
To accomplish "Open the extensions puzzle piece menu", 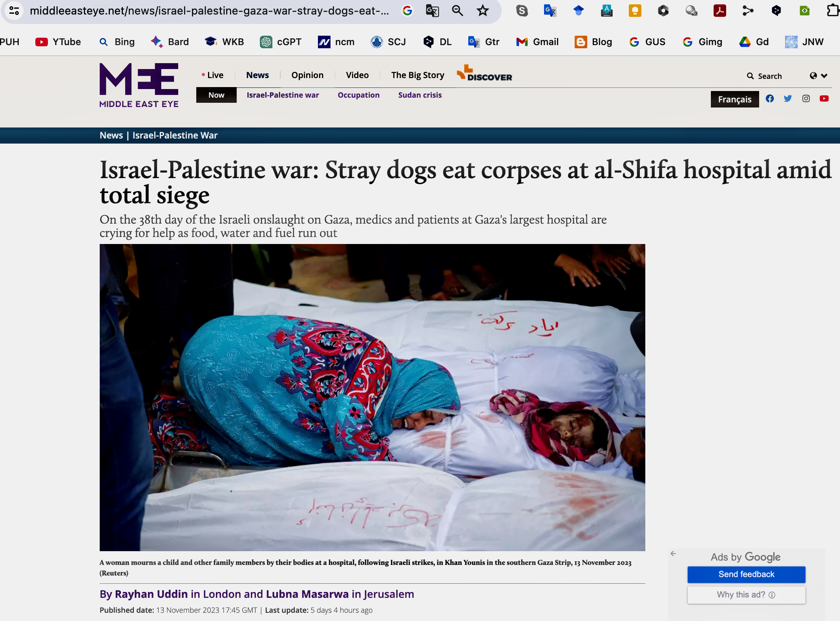I will (x=833, y=11).
